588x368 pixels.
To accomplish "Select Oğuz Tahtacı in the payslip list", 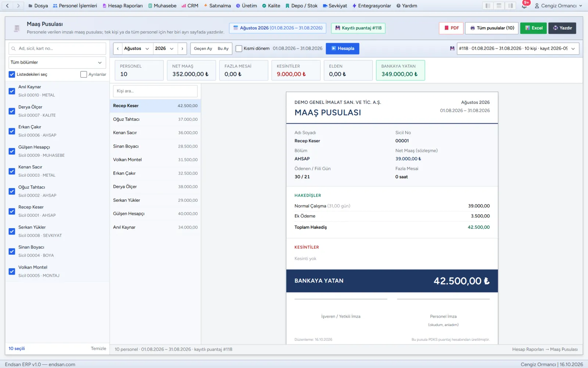I will [155, 119].
